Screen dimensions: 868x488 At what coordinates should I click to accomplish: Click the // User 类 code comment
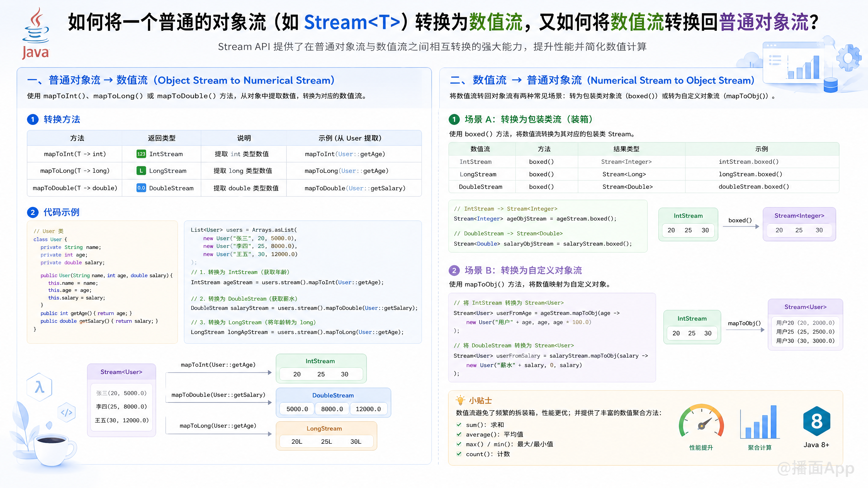pyautogui.click(x=49, y=231)
